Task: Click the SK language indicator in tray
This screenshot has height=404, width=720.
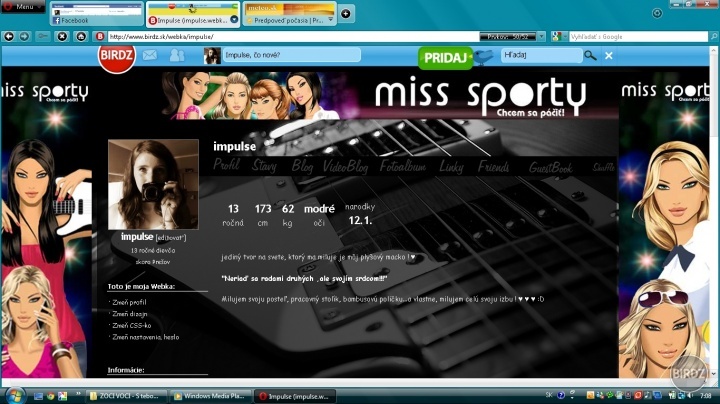Action: tap(549, 395)
